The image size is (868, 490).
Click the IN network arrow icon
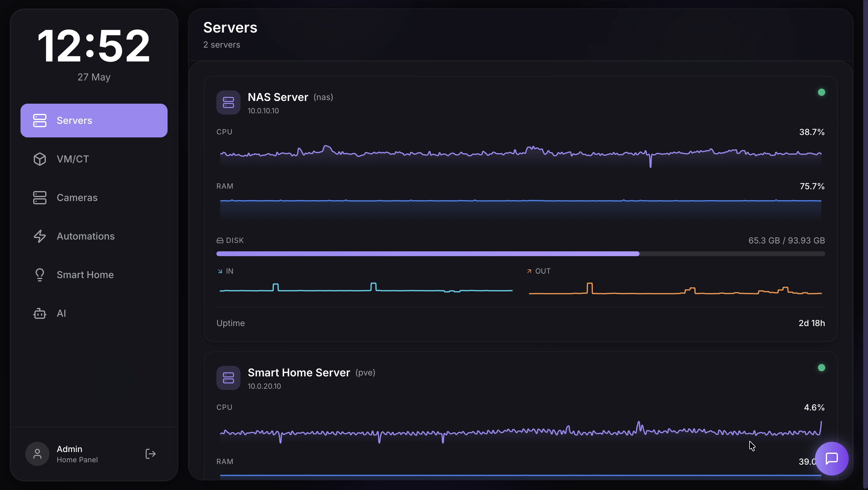[220, 271]
